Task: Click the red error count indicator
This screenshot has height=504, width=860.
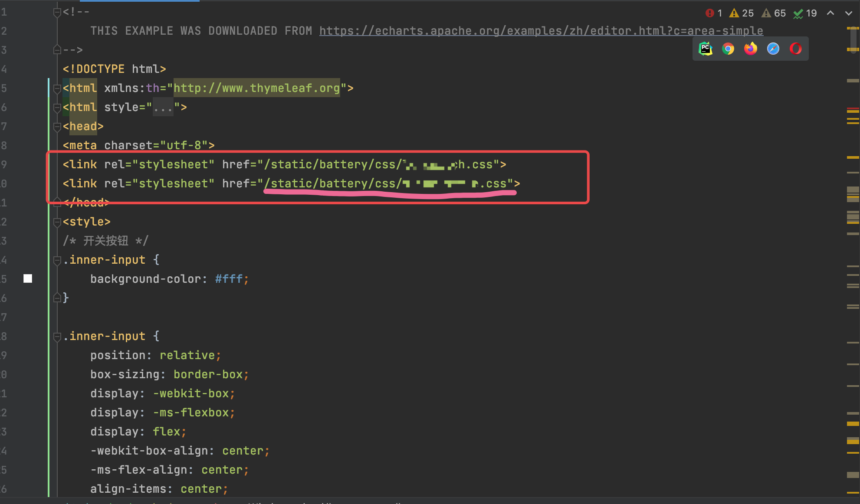Action: tap(714, 13)
